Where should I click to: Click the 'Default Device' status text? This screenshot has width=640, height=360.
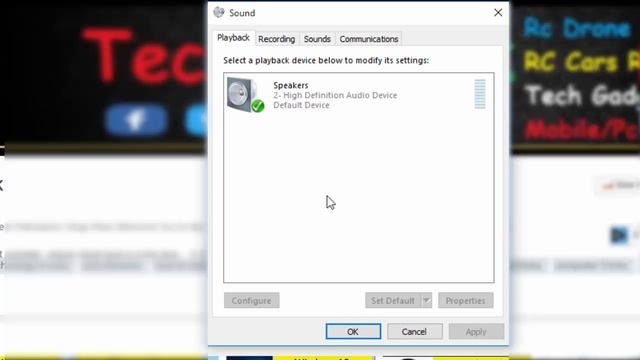(x=301, y=105)
